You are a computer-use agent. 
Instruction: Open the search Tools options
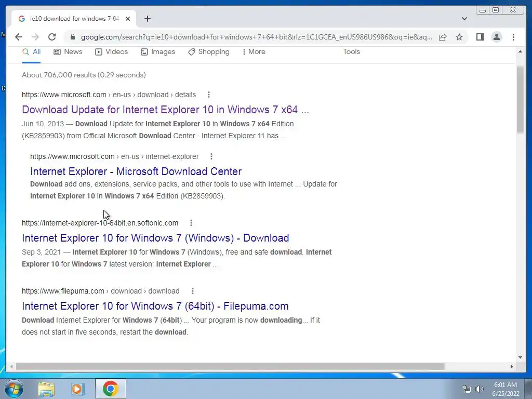pos(351,52)
